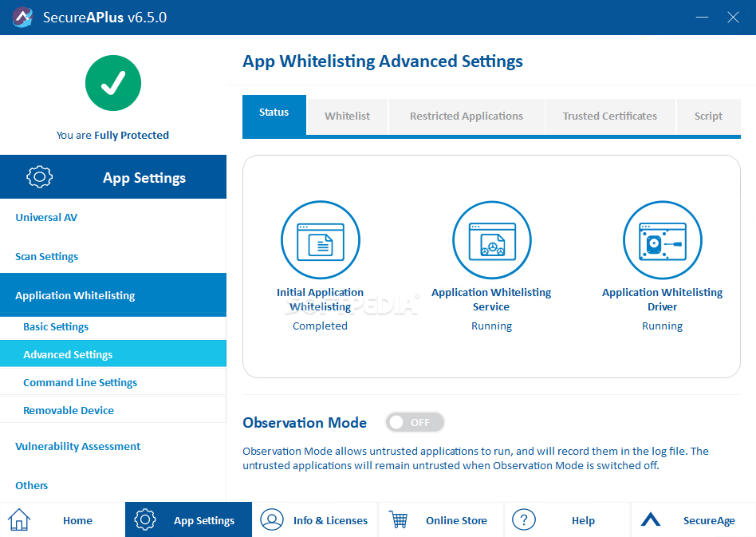Click the Online Store label
This screenshot has width=756, height=537.
pos(456,520)
